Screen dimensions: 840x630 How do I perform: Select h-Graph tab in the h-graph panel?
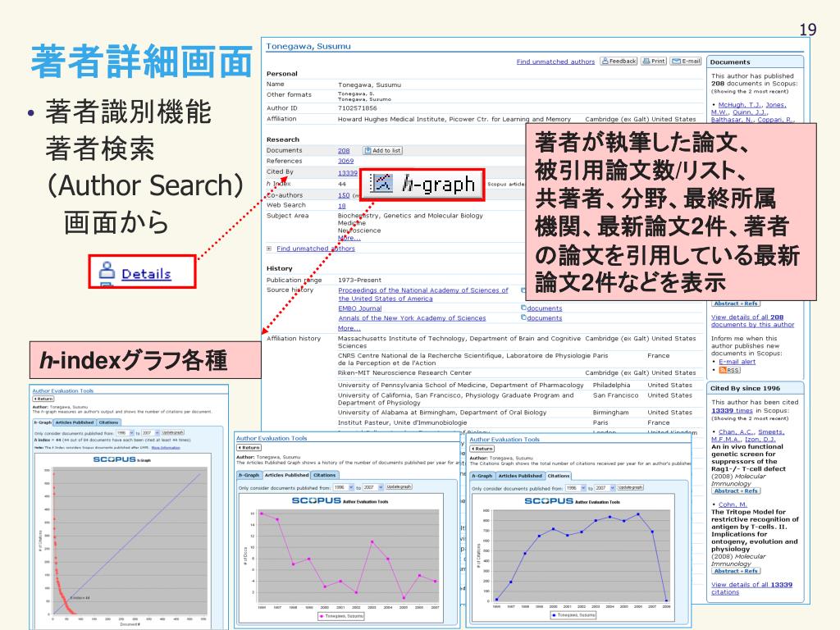click(x=43, y=422)
